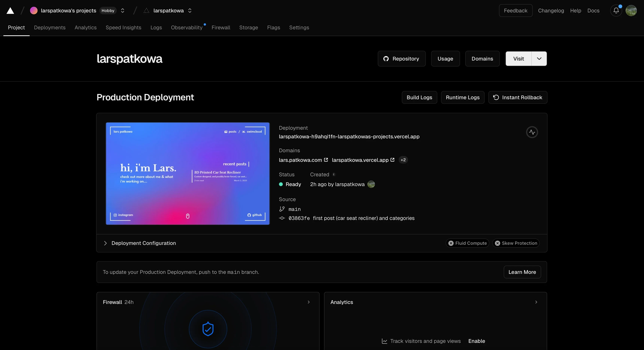Switch to the Deployments tab
The image size is (644, 350).
tap(50, 28)
